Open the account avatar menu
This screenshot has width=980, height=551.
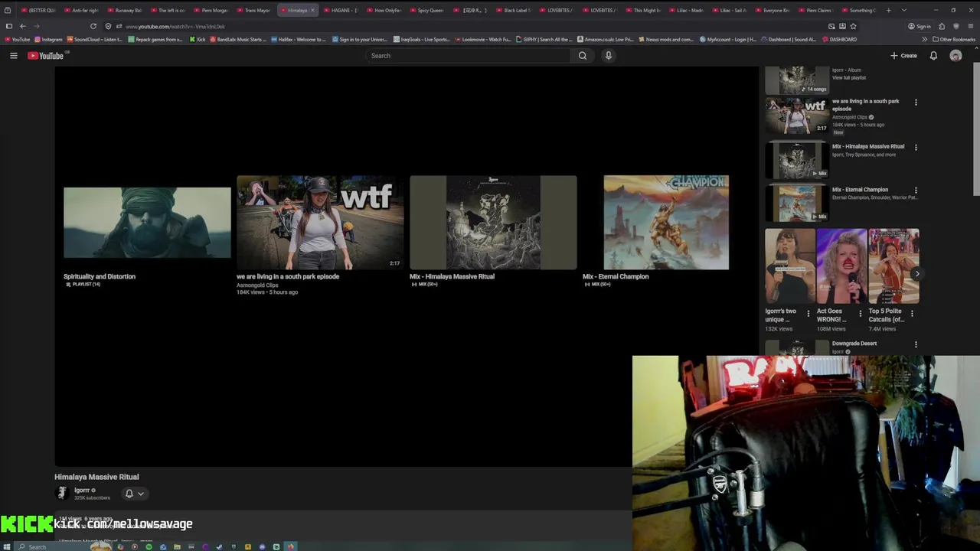pos(955,56)
